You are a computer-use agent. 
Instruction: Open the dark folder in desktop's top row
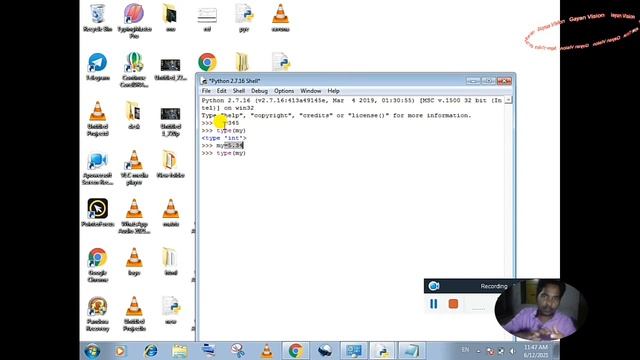171,18
